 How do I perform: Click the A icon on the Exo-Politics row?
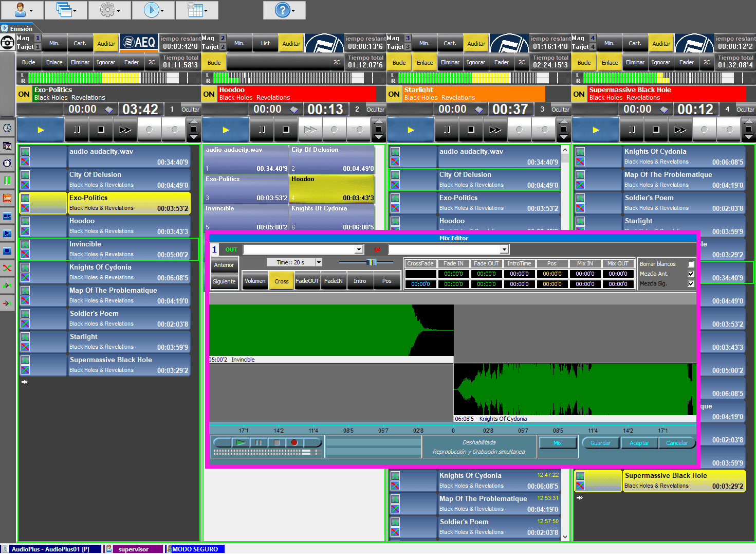point(25,198)
